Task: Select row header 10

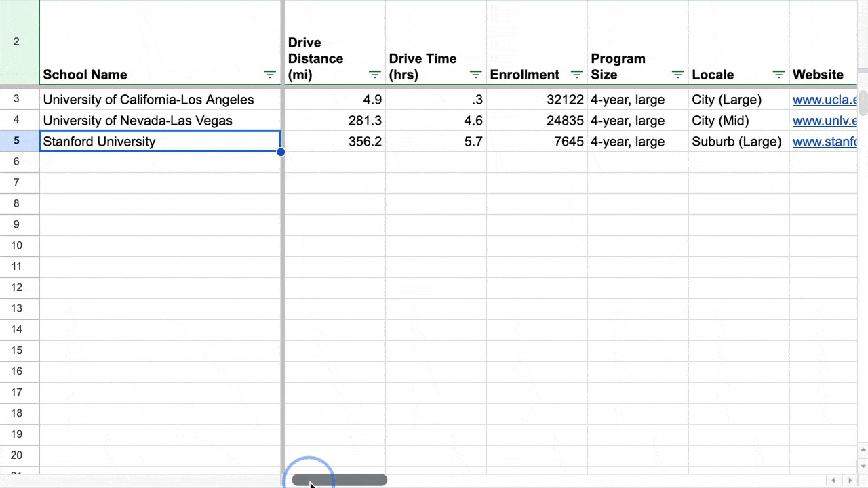Action: click(20, 245)
